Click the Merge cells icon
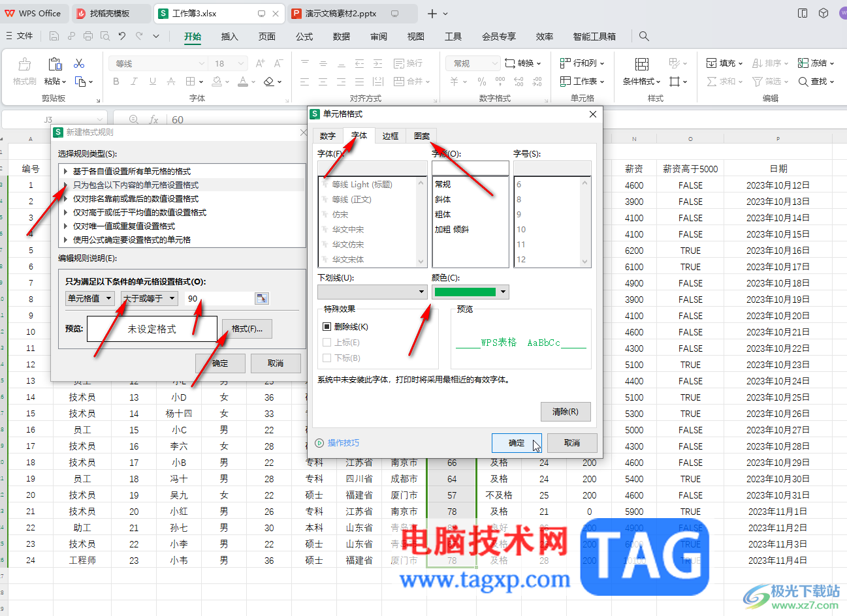The width and height of the screenshot is (847, 616). pyautogui.click(x=399, y=82)
